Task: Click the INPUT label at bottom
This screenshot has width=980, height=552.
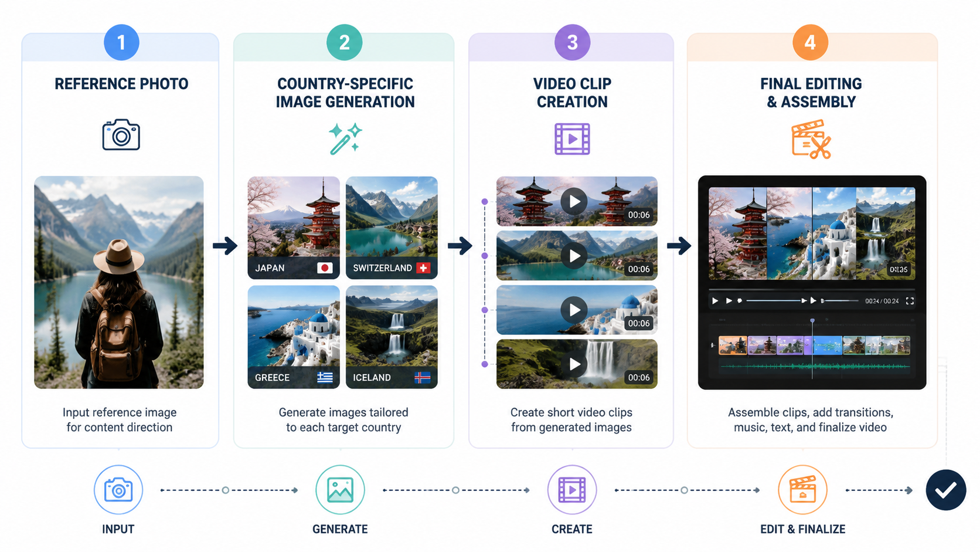Action: click(118, 529)
